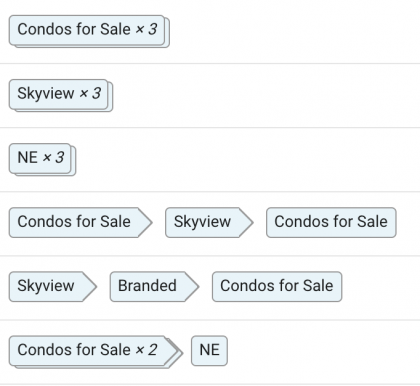Image resolution: width=420 pixels, height=386 pixels.
Task: Click the × 2 count on Condos for Sale
Action: (x=146, y=350)
